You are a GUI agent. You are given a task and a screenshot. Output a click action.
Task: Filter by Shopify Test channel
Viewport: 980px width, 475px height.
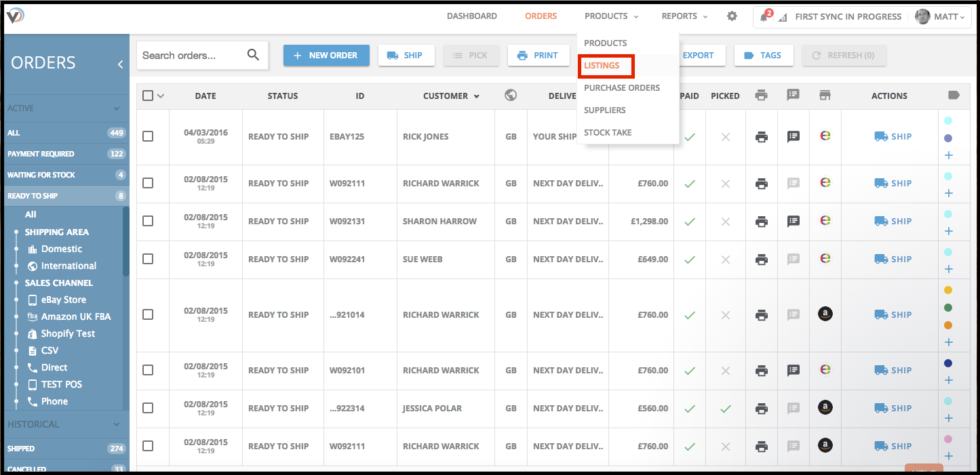click(61, 333)
